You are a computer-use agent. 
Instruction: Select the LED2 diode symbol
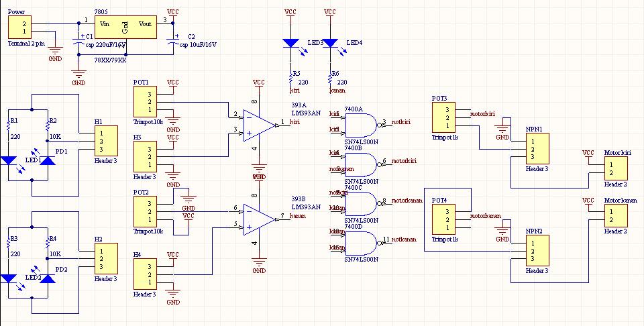pyautogui.click(x=8, y=278)
